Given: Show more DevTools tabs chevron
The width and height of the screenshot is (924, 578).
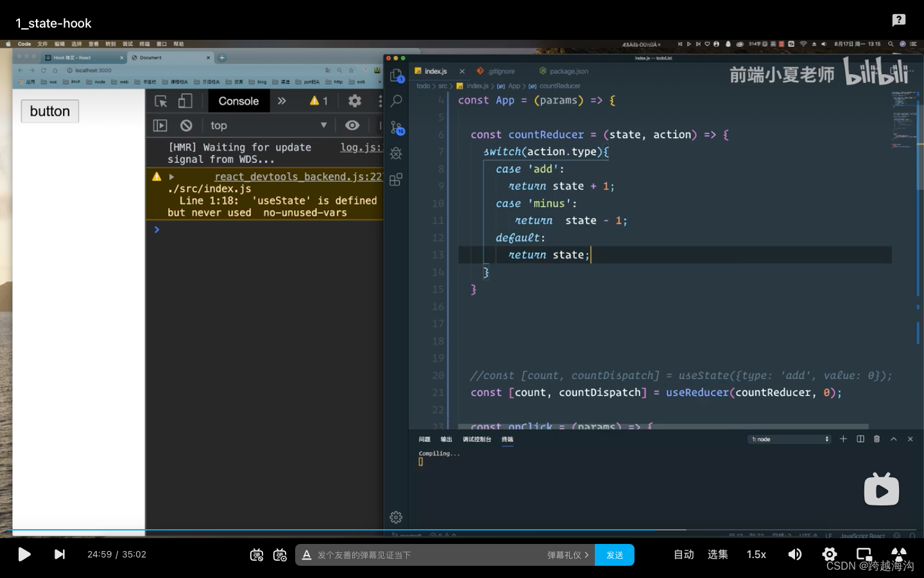Looking at the screenshot, I should (282, 101).
